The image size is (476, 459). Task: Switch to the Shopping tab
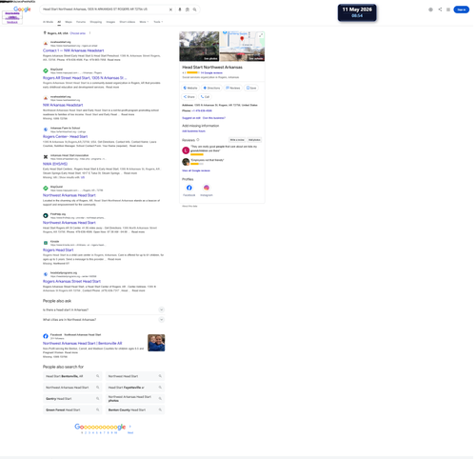(96, 22)
